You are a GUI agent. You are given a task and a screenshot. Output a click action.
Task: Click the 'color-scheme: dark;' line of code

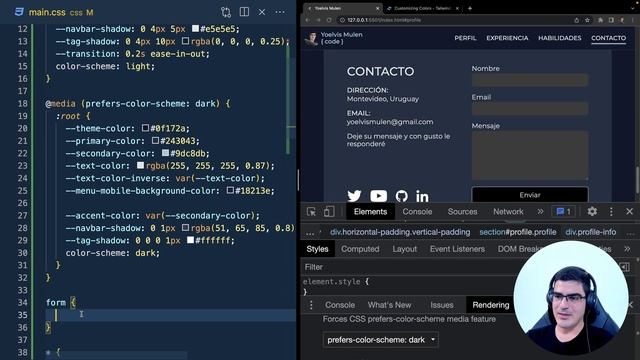pos(113,253)
